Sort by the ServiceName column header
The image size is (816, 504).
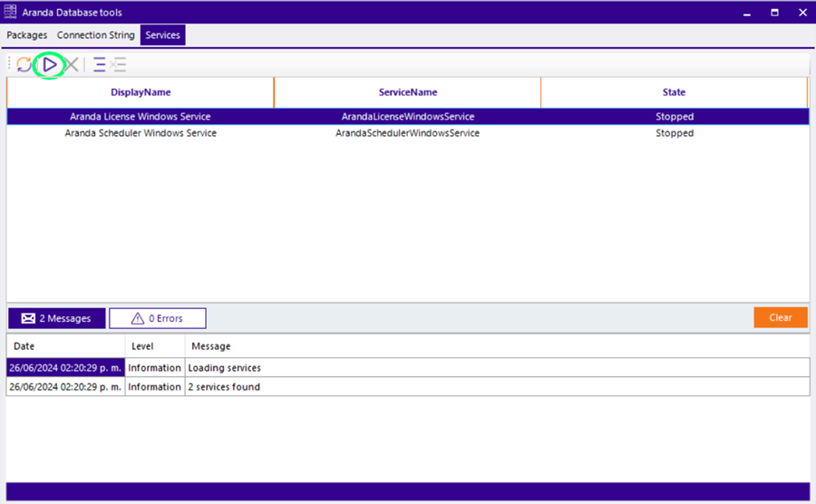point(407,92)
